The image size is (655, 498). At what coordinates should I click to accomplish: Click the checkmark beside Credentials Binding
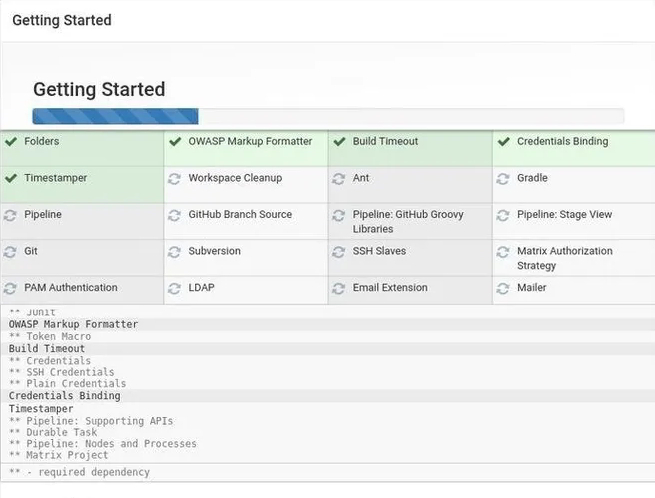pos(504,142)
